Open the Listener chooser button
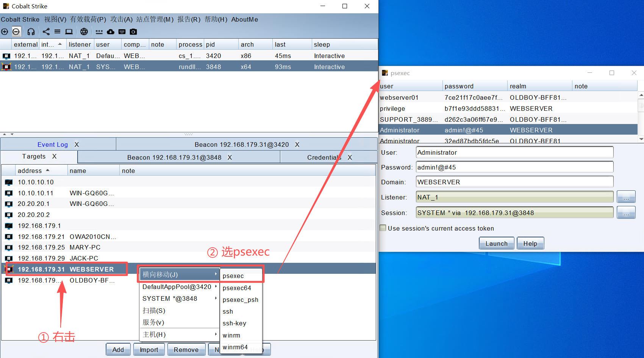The height and width of the screenshot is (358, 644). [x=626, y=197]
